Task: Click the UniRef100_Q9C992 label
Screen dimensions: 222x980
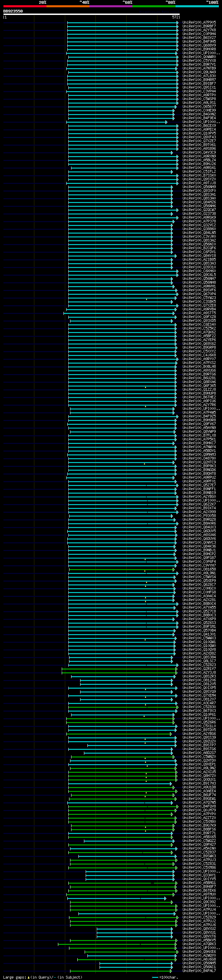Action: click(199, 902)
